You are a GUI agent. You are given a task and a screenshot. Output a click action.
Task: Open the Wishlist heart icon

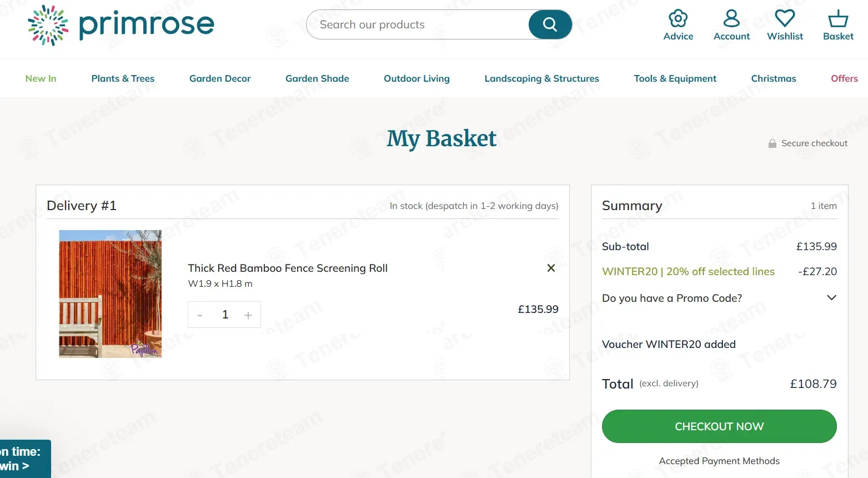tap(785, 19)
